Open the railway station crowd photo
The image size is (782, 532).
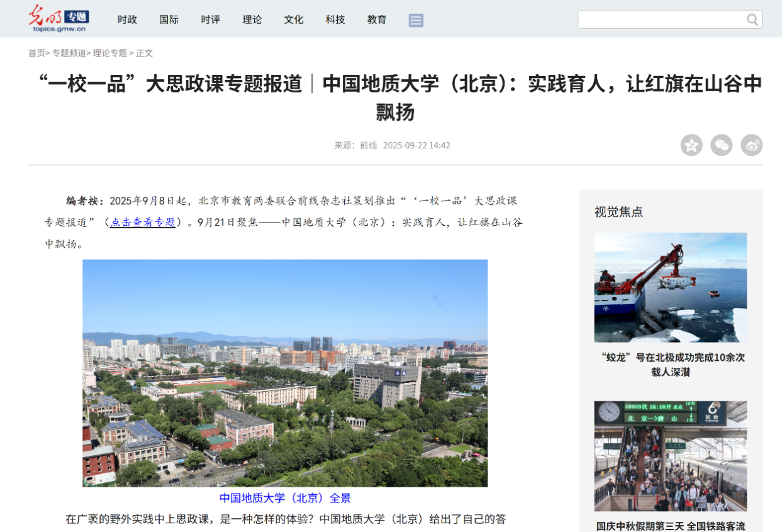670,456
